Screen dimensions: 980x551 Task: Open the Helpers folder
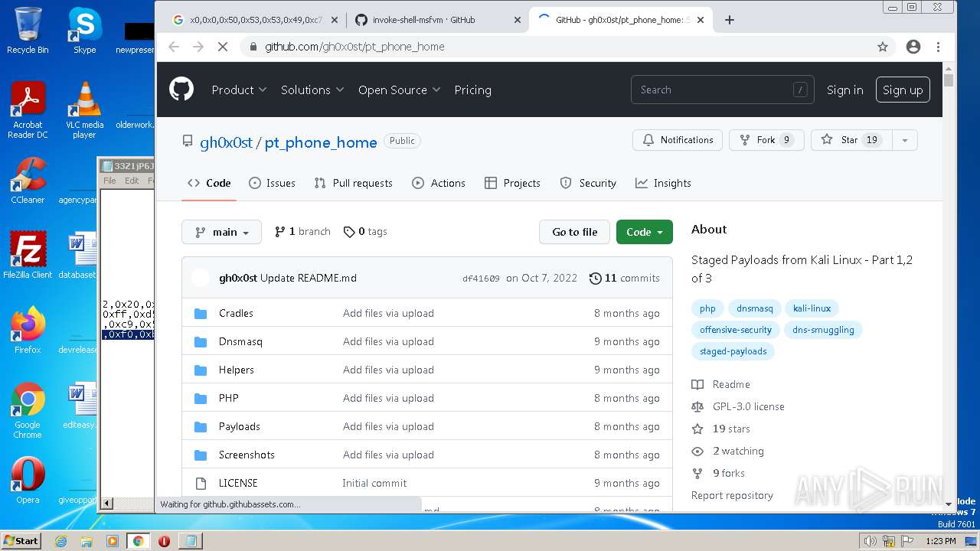236,370
